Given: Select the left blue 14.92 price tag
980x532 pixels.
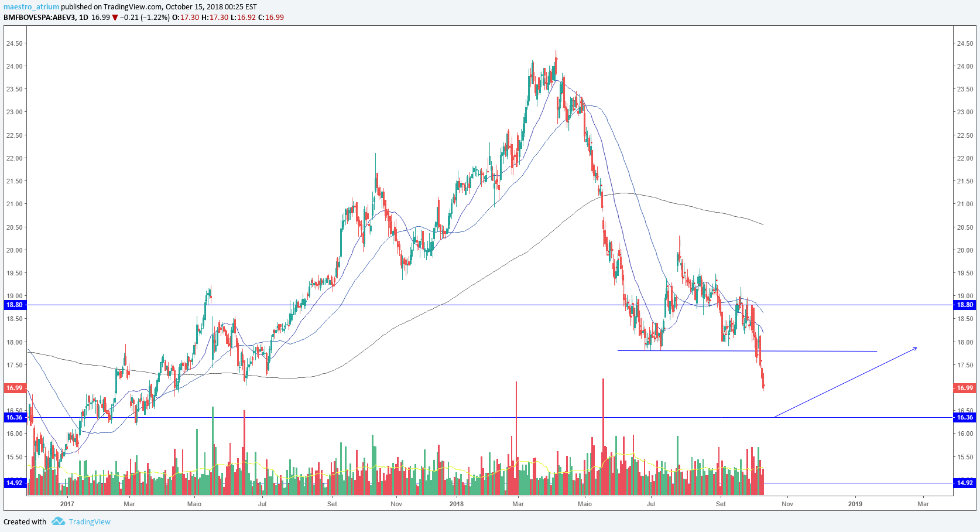Looking at the screenshot, I should coord(14,483).
